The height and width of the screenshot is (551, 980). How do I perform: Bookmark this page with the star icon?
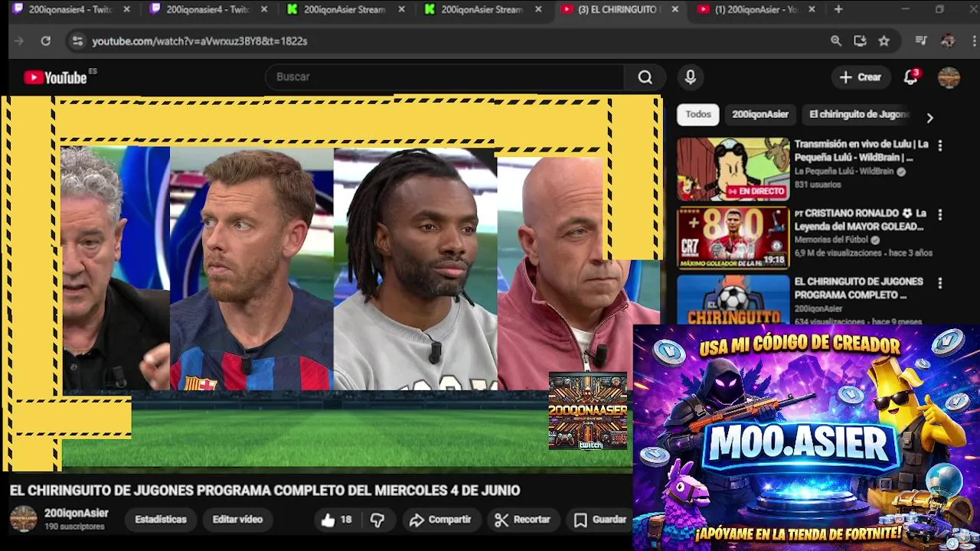click(884, 41)
